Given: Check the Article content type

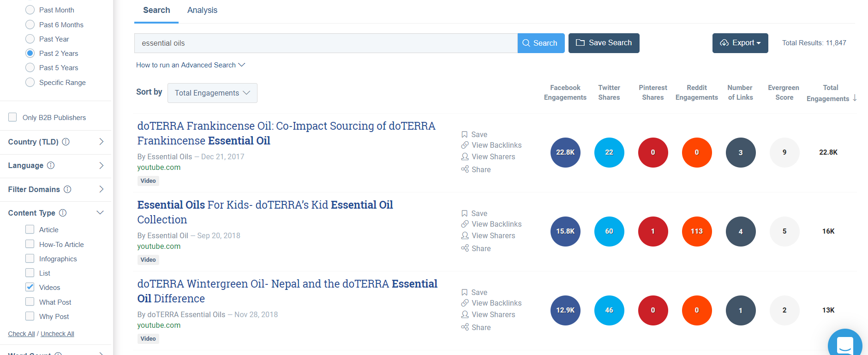Looking at the screenshot, I should (30, 229).
